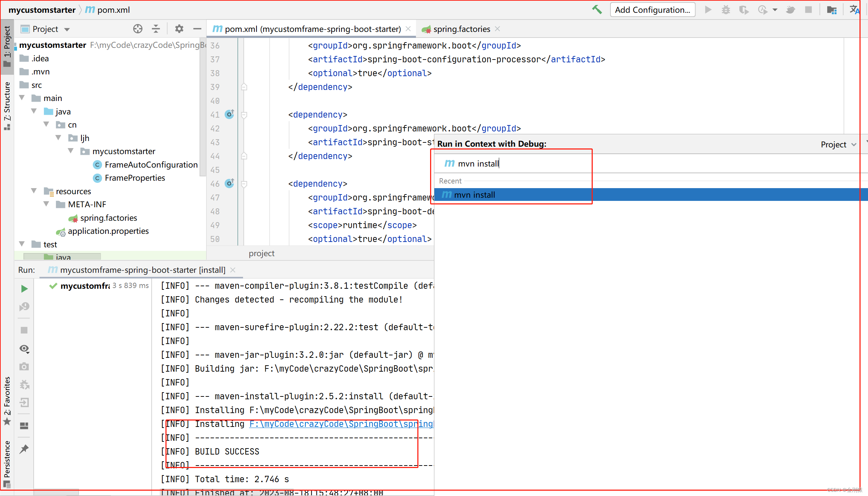The width and height of the screenshot is (868, 496).
Task: Collapse the test folder node
Action: 22,244
